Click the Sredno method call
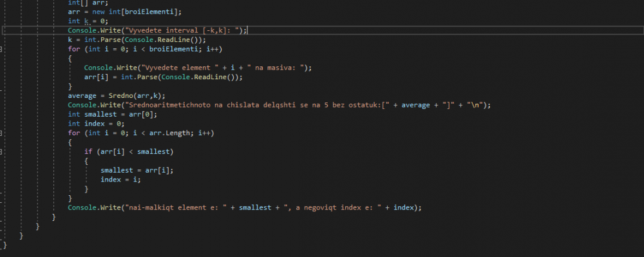This screenshot has height=257, width=644. pos(137,96)
